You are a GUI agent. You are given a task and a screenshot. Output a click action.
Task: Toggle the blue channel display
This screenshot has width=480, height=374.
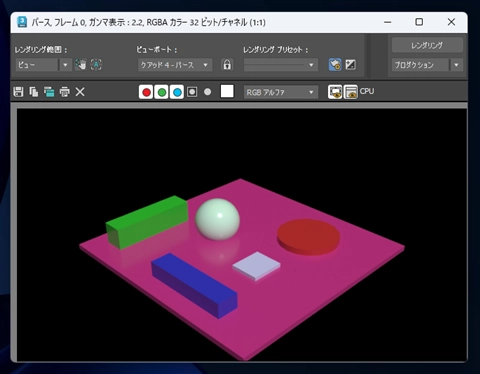177,92
